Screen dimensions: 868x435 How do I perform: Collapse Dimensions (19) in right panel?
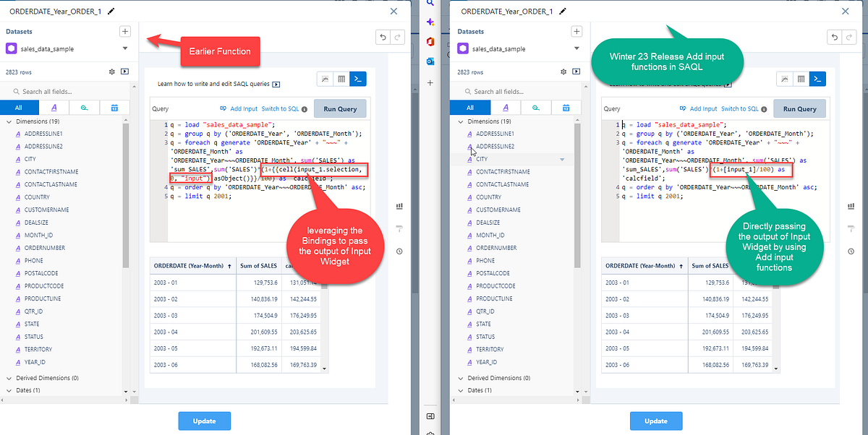(461, 121)
